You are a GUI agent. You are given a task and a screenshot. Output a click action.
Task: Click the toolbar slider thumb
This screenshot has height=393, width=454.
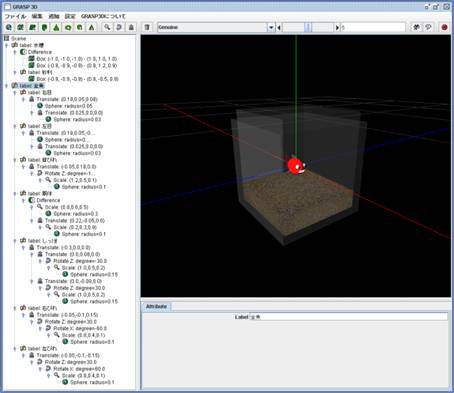tap(308, 27)
